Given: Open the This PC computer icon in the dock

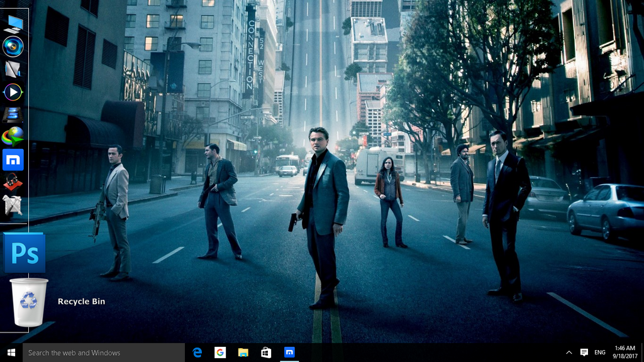Looking at the screenshot, I should [x=13, y=25].
